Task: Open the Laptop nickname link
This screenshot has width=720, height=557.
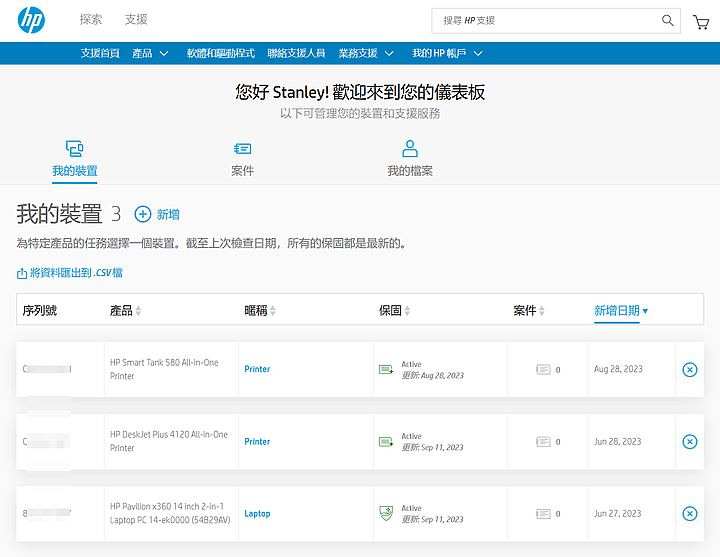Action: pos(257,513)
